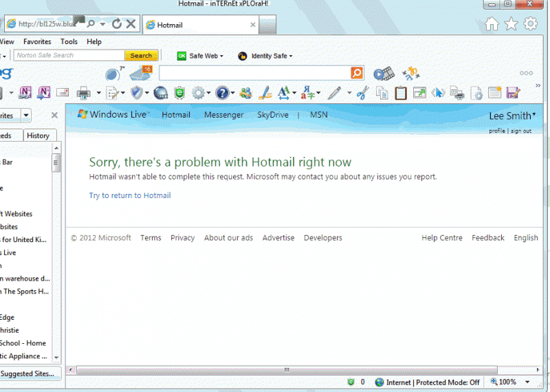Click the text size AA icon
The height and width of the screenshot is (392, 550).
(284, 94)
